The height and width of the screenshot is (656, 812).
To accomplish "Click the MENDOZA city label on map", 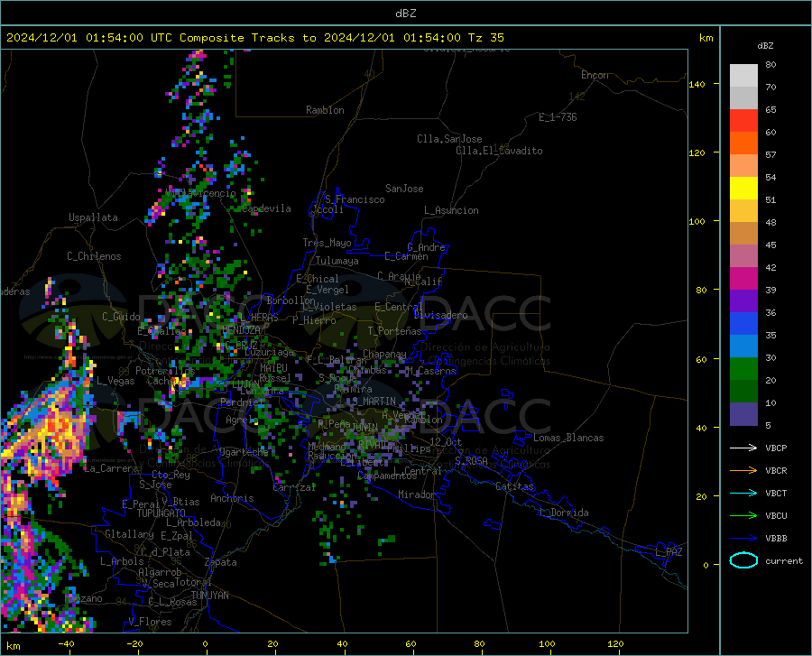I will coord(241,330).
